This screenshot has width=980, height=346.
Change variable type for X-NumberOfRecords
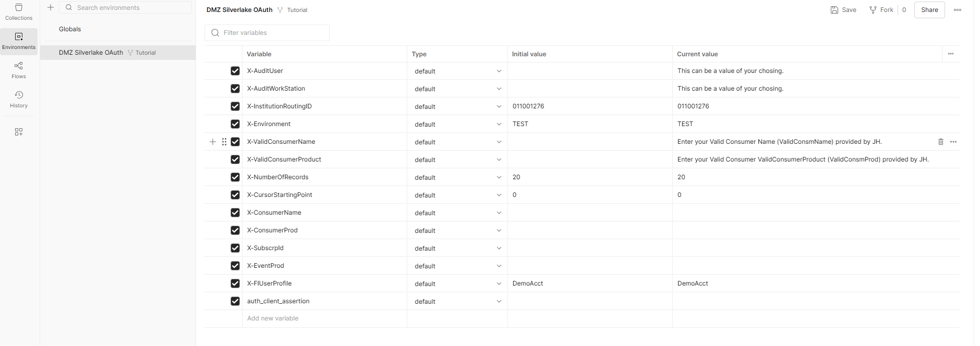point(457,177)
